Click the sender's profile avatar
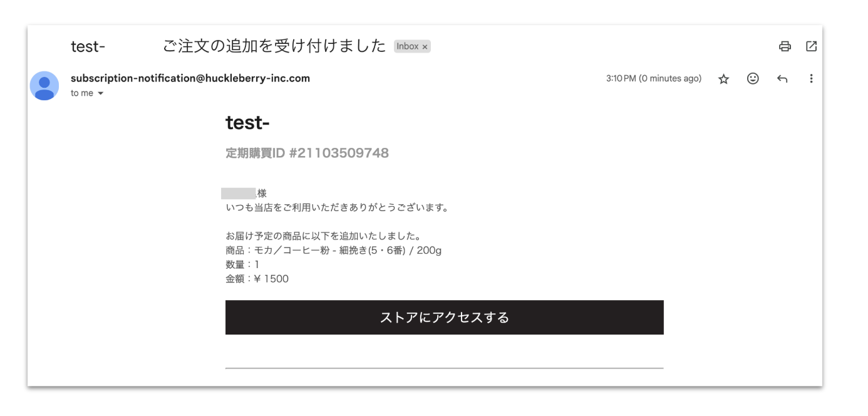Viewport: 868px width, 416px height. point(44,86)
